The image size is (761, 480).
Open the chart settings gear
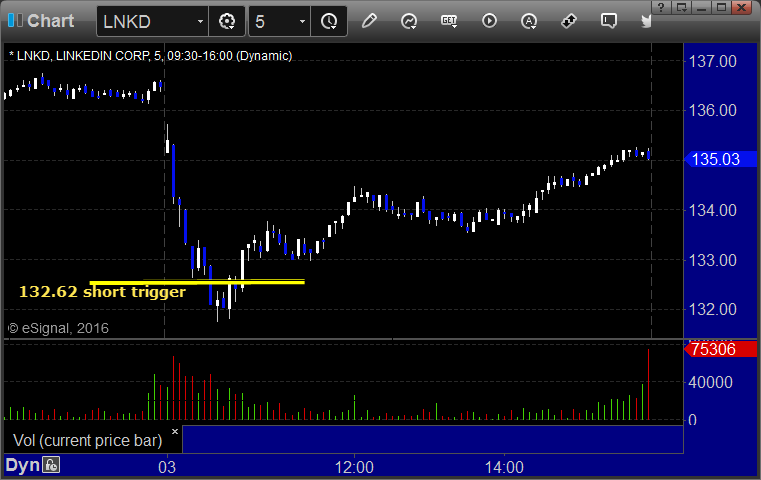pos(227,21)
